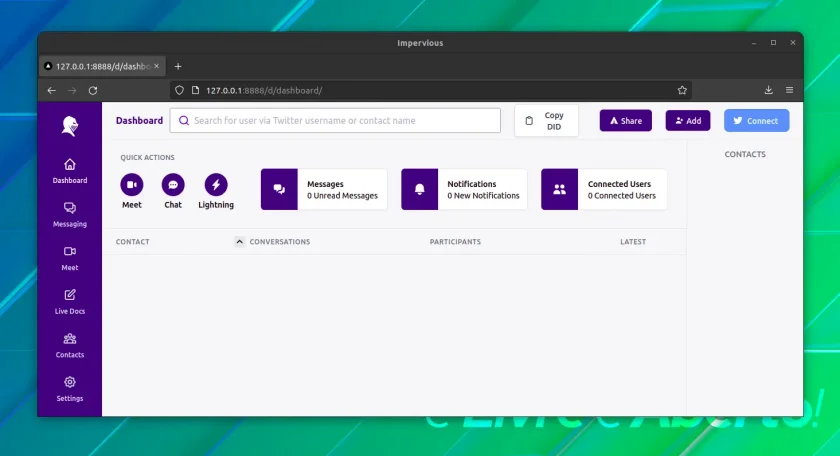Click the QUICK ACTIONS heading
Image resolution: width=840 pixels, height=456 pixels.
(147, 158)
